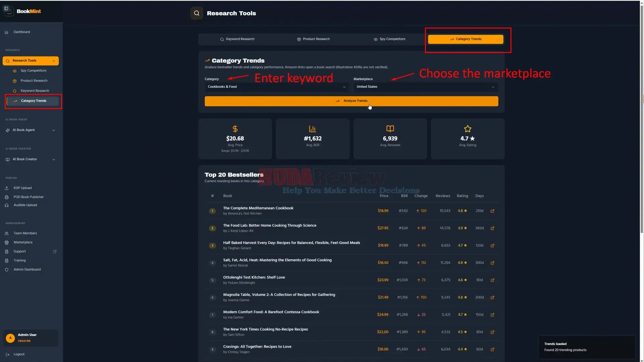This screenshot has width=644, height=362.
Task: Click 'by Samin Nosrat' author text
Action: point(235,266)
